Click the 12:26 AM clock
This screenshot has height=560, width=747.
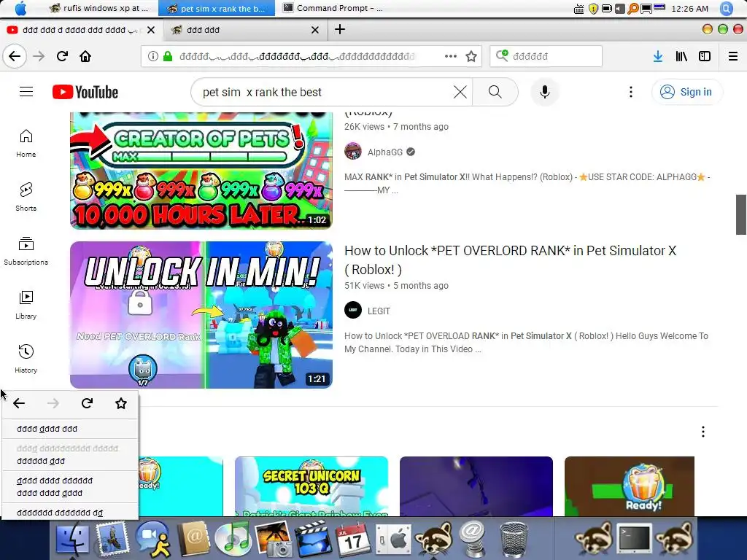point(689,9)
